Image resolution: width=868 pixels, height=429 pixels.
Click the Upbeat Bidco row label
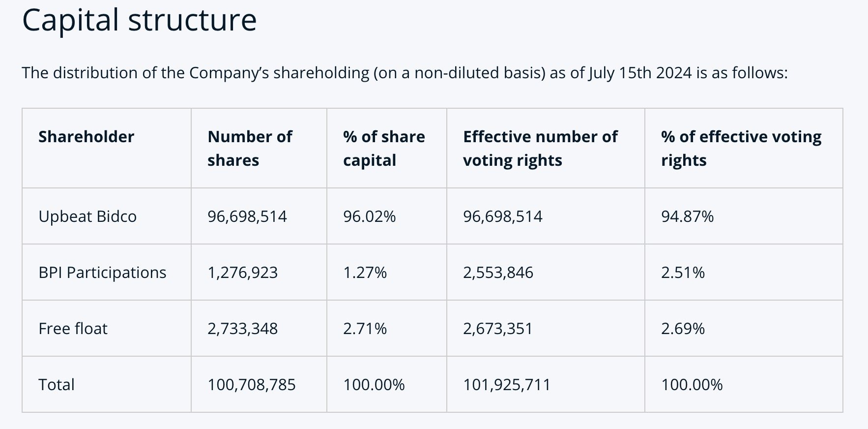(87, 216)
